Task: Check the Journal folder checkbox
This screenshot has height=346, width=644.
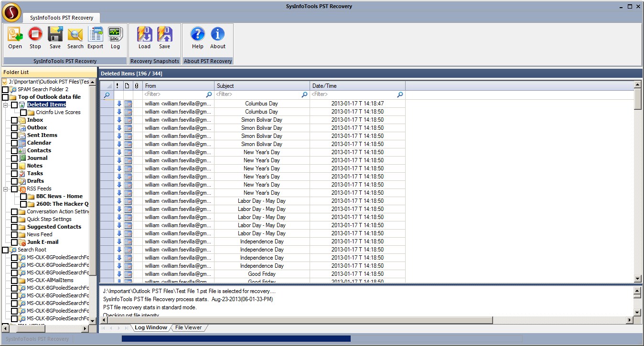Action: (14, 158)
